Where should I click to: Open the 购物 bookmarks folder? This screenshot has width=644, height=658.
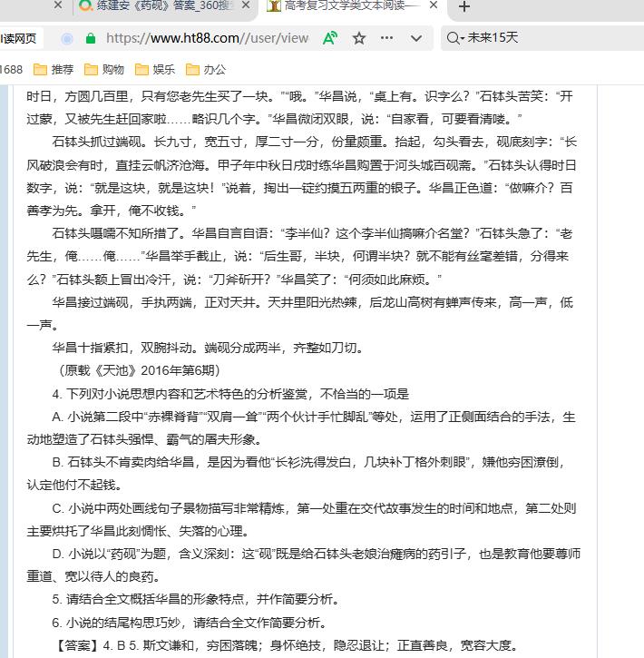[104, 69]
